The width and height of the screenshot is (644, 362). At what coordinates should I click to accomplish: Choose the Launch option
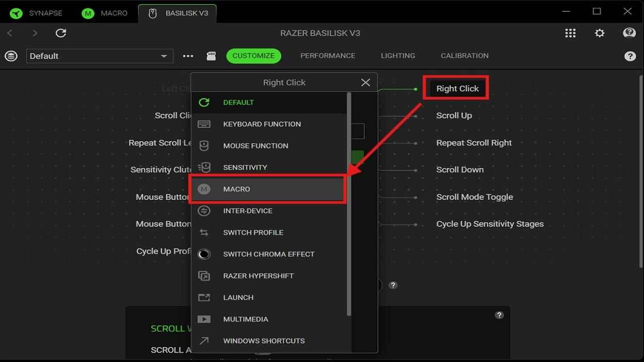coord(269,298)
